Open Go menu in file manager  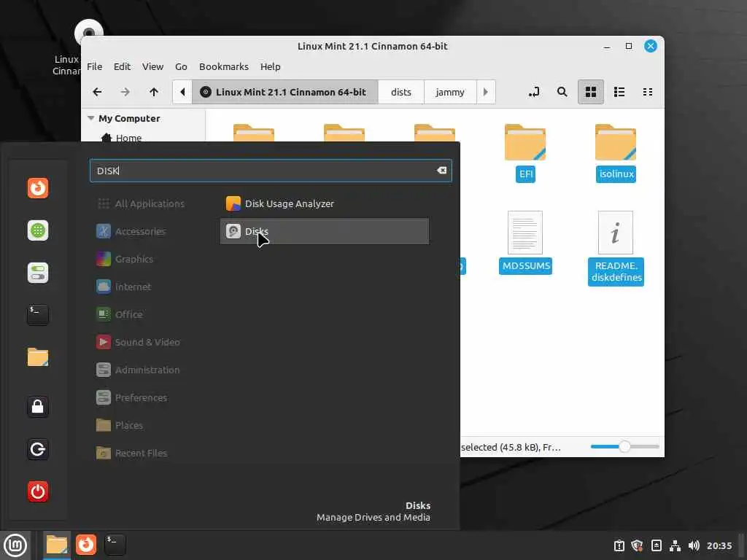click(x=181, y=66)
